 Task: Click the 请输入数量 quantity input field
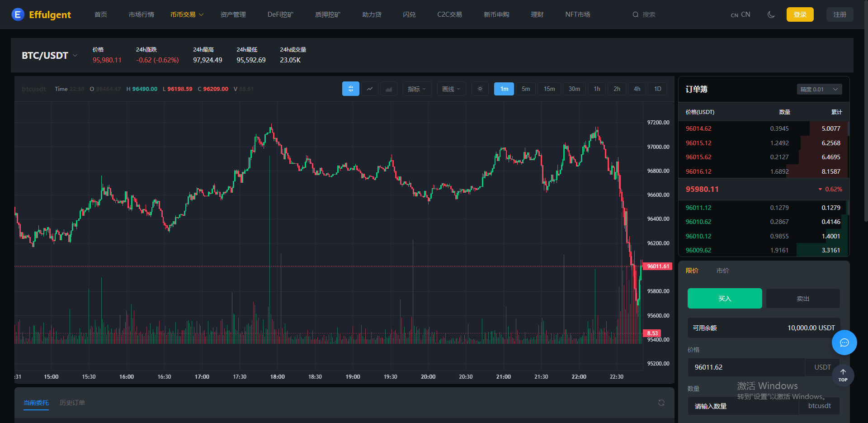(x=744, y=406)
